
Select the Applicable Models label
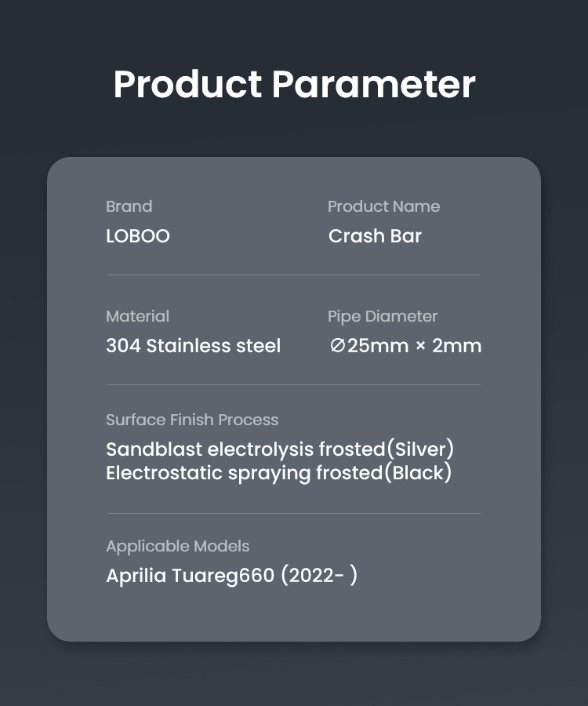pyautogui.click(x=178, y=546)
